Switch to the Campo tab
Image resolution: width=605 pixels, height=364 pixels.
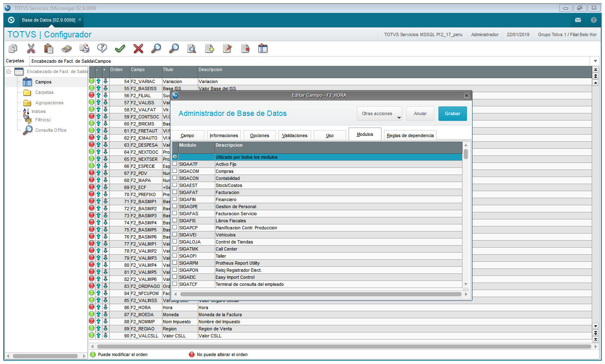[187, 135]
